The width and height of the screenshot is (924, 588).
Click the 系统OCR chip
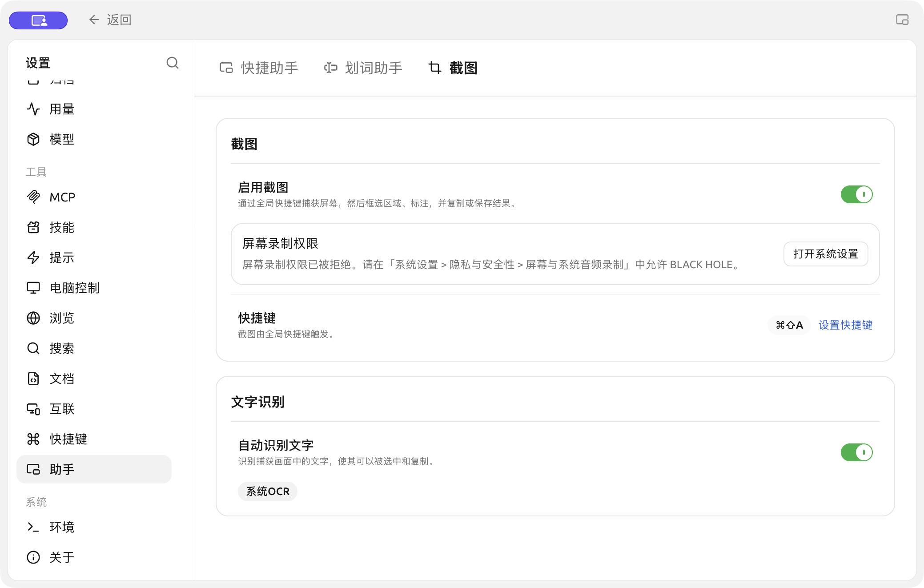(268, 491)
